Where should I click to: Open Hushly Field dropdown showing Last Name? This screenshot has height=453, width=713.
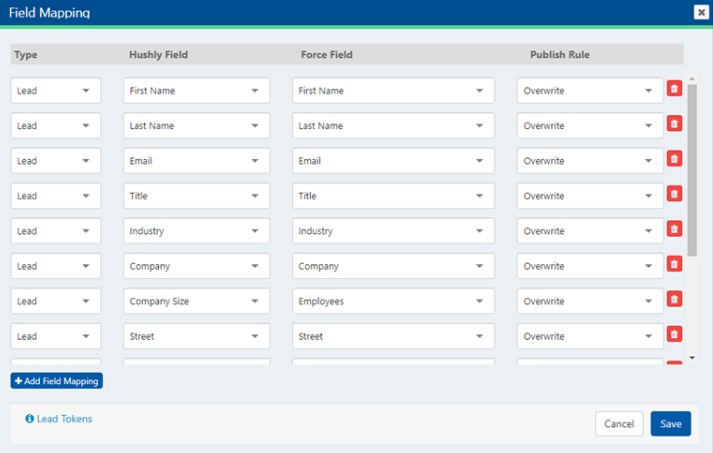[196, 126]
